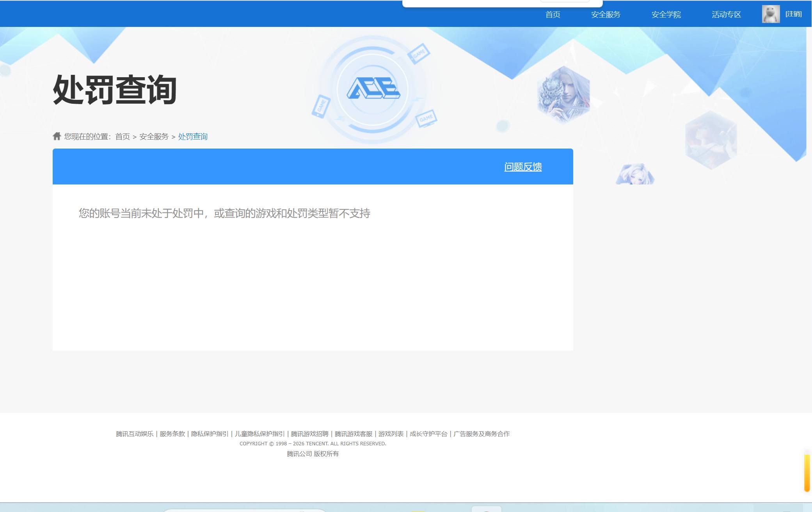
Task: Open the 广告服务及商务合作 footer link
Action: 482,433
